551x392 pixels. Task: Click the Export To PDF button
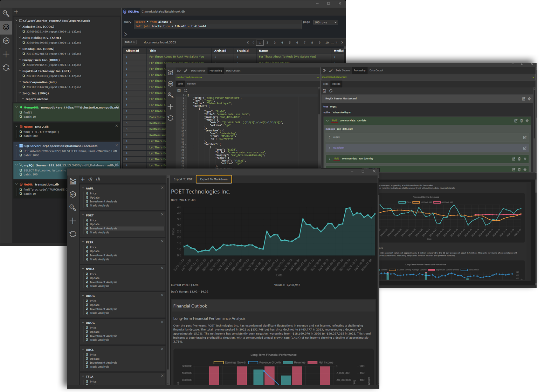(x=183, y=179)
